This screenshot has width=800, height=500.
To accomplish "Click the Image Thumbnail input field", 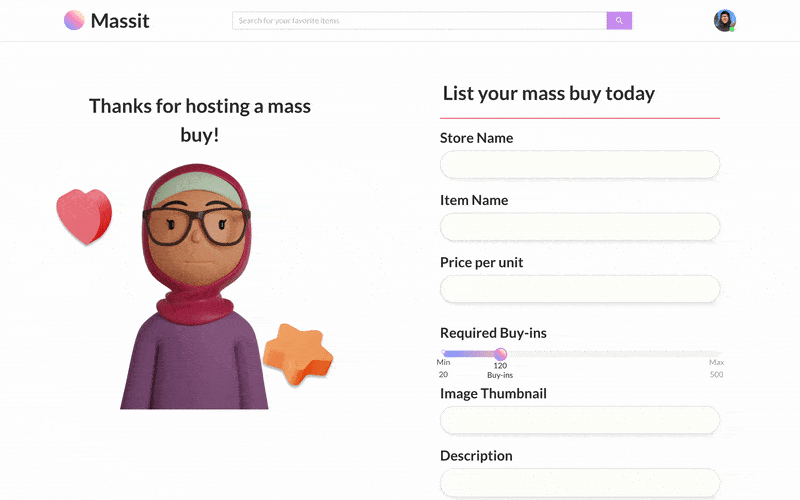I will pyautogui.click(x=580, y=420).
